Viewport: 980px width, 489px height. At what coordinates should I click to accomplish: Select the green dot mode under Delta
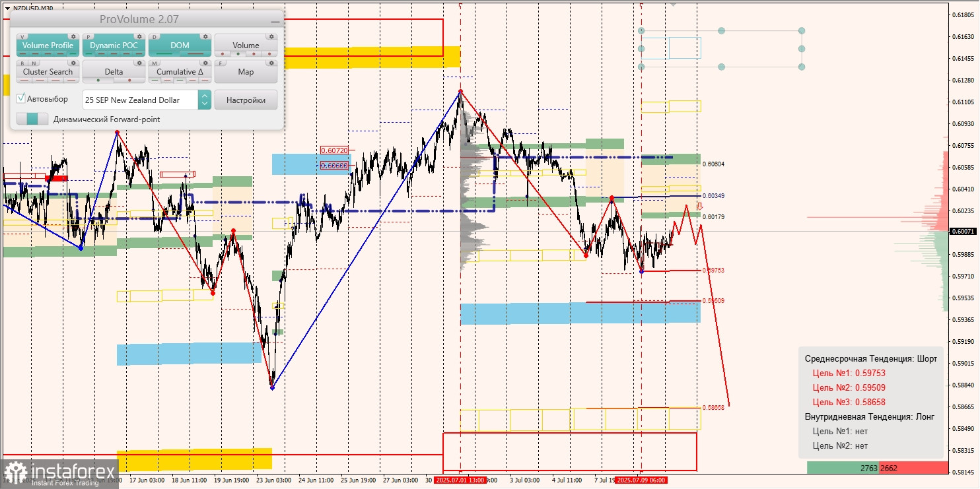click(x=98, y=80)
